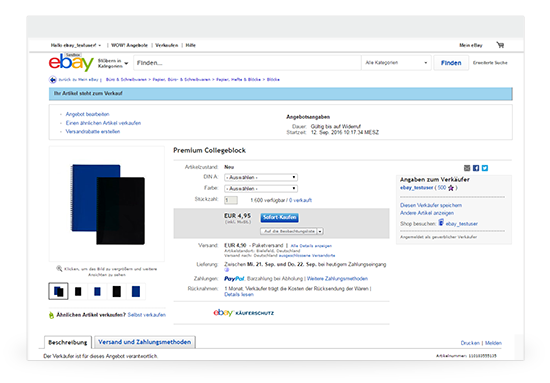Click the shop icon next to 'Shop besuchen'
This screenshot has width=550, height=383.
click(441, 222)
